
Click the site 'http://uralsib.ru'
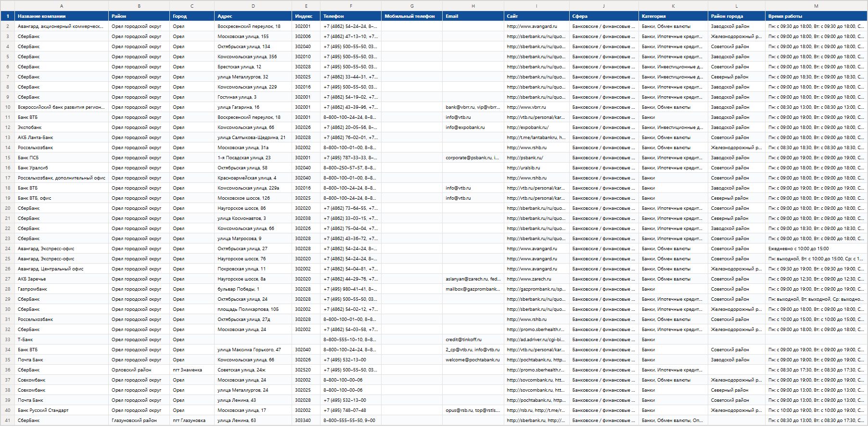[536, 168]
